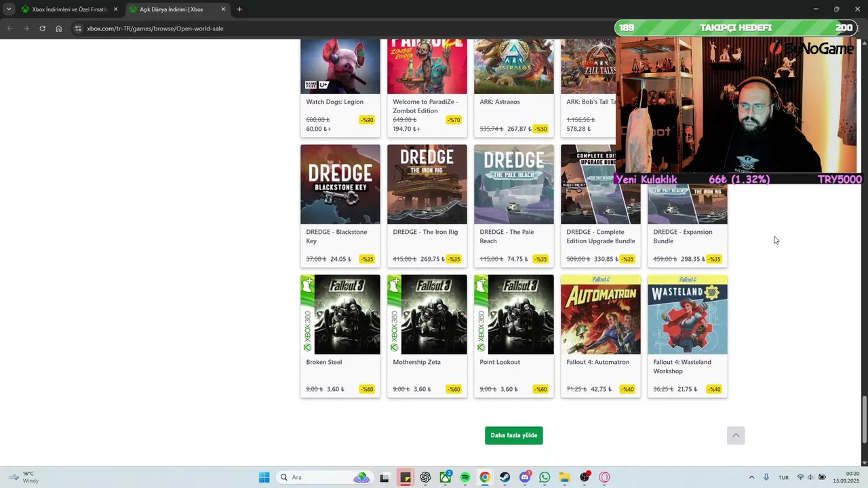
Task: Open a new browser tab
Action: coord(239,9)
